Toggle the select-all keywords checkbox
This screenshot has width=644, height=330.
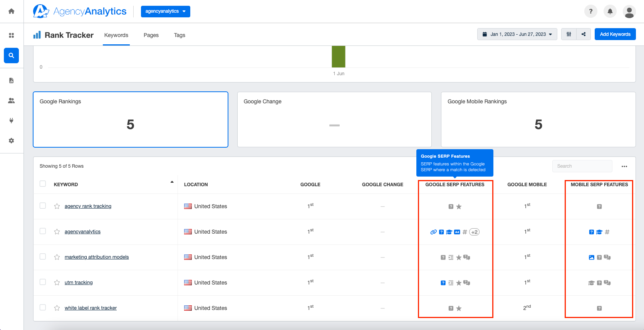point(43,184)
